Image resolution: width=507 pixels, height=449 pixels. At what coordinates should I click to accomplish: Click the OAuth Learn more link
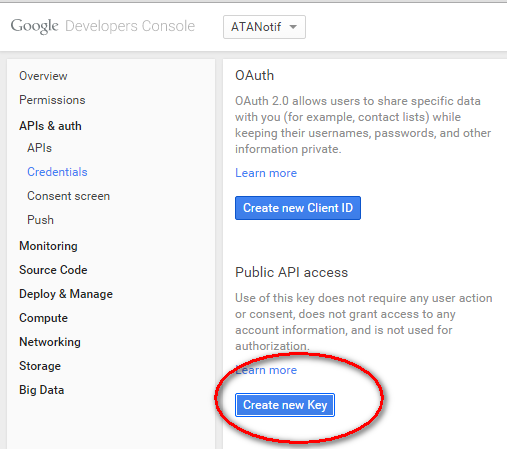(x=266, y=173)
